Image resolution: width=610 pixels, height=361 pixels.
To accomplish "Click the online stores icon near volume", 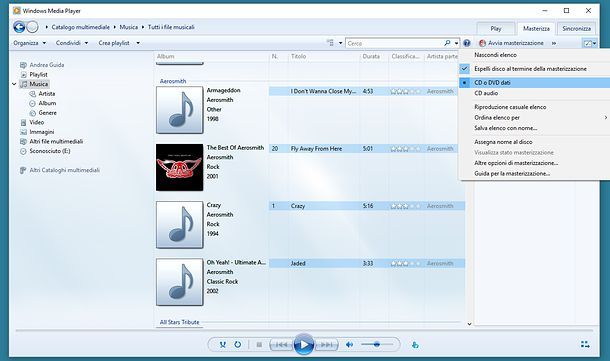I will pyautogui.click(x=415, y=345).
